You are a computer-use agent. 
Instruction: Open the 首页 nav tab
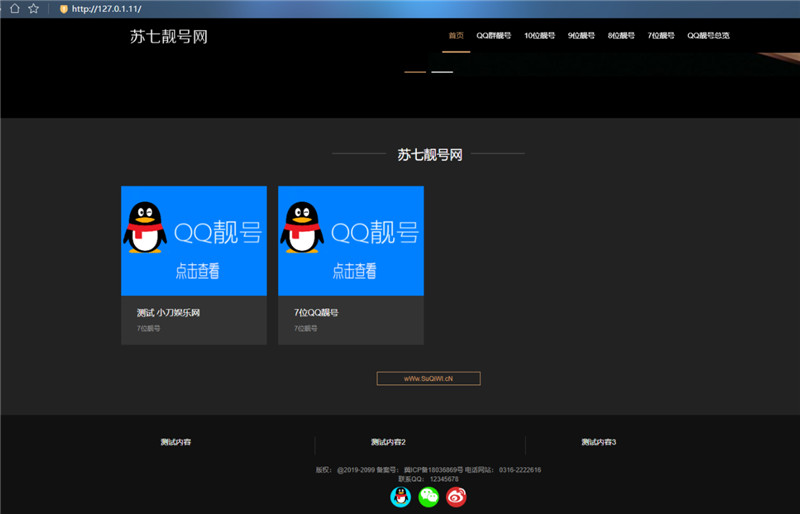pos(456,35)
